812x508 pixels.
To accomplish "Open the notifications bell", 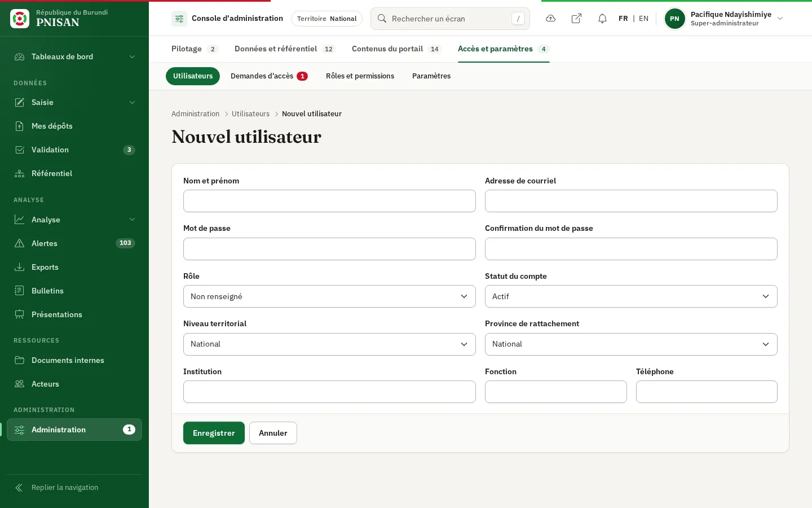I will (602, 19).
